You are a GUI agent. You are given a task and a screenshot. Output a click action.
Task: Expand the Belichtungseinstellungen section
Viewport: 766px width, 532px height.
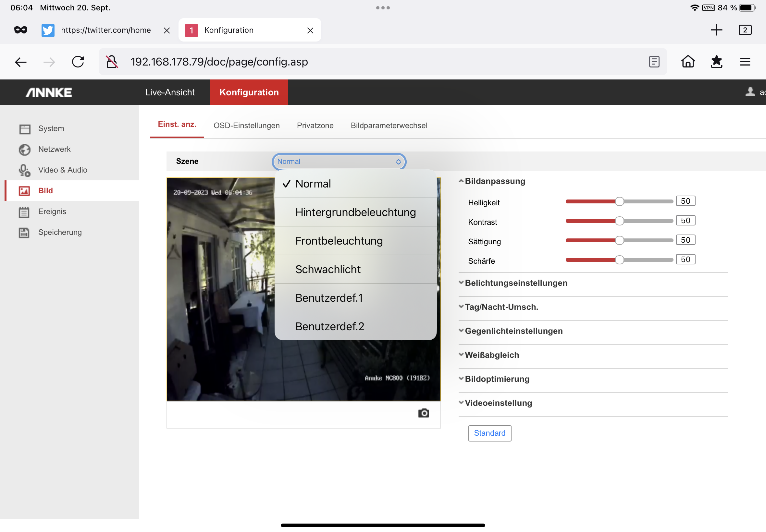click(x=515, y=283)
